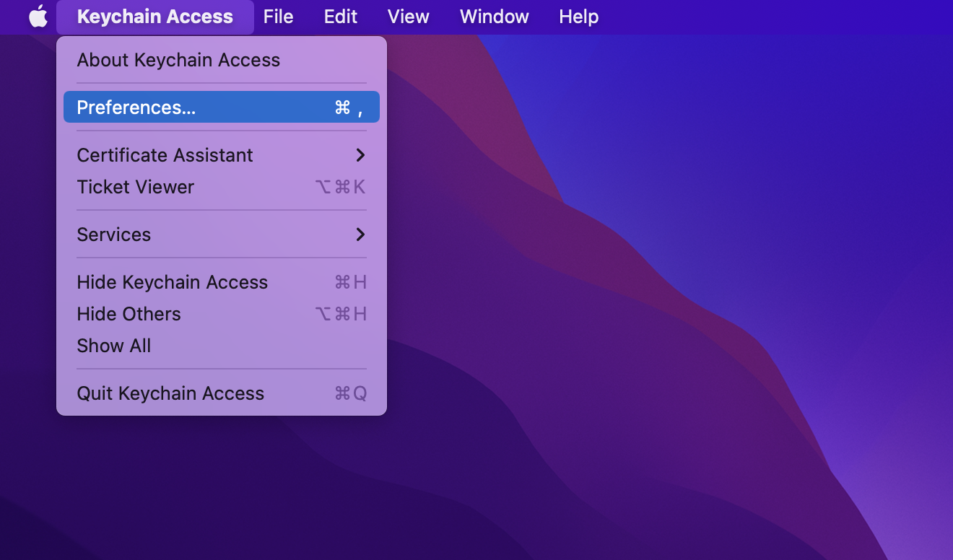
Task: Open the Edit menu
Action: click(x=341, y=17)
